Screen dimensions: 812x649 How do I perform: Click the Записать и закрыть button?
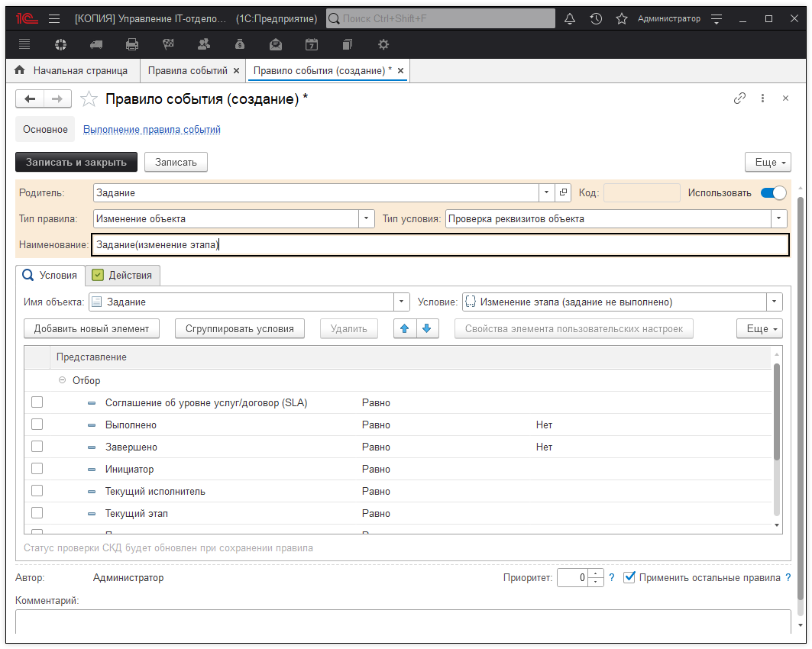pos(76,162)
